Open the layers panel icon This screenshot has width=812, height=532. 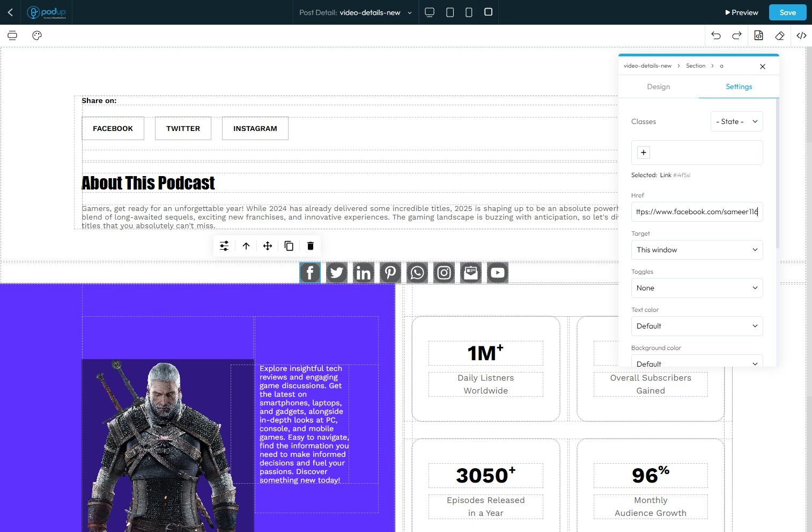pos(12,35)
